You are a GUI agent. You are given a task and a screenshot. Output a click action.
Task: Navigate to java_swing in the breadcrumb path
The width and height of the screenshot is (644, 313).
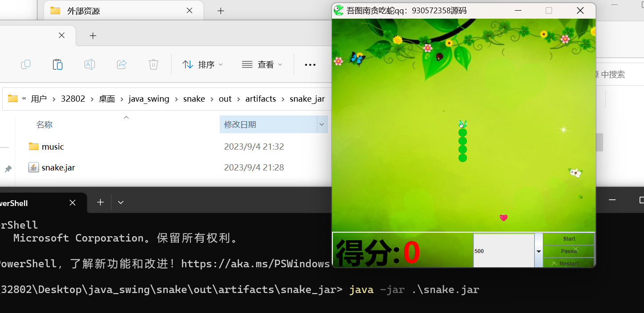[149, 99]
